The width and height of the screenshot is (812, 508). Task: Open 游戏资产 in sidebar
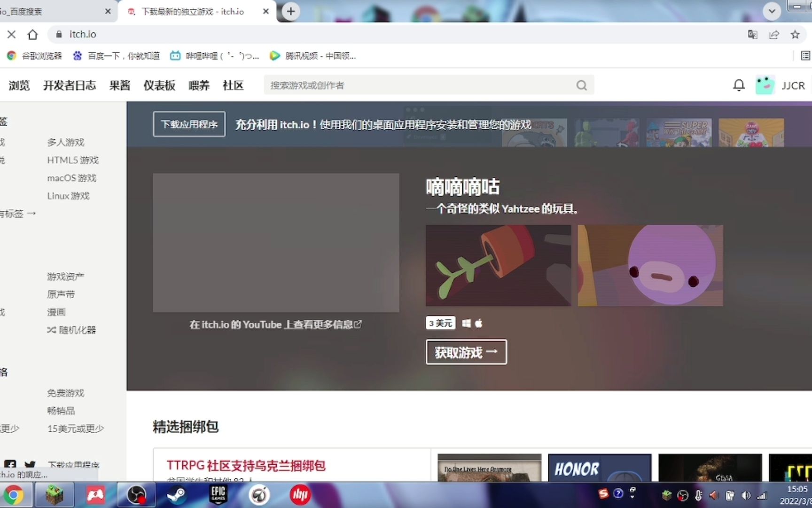click(66, 276)
